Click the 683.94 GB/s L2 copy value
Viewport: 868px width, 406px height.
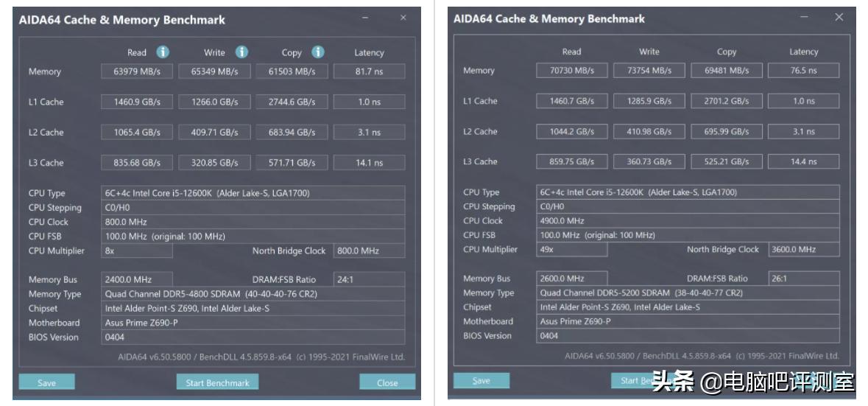292,133
